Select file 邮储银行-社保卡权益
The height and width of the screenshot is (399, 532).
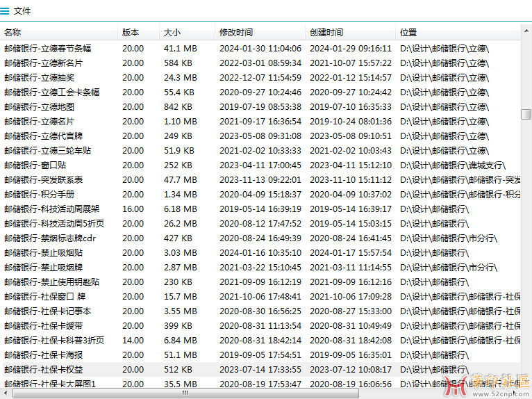44,370
